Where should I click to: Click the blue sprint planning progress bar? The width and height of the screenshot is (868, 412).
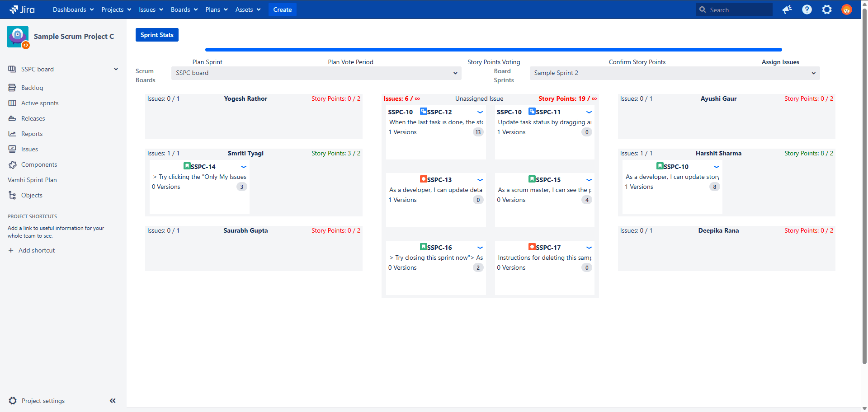click(x=493, y=50)
